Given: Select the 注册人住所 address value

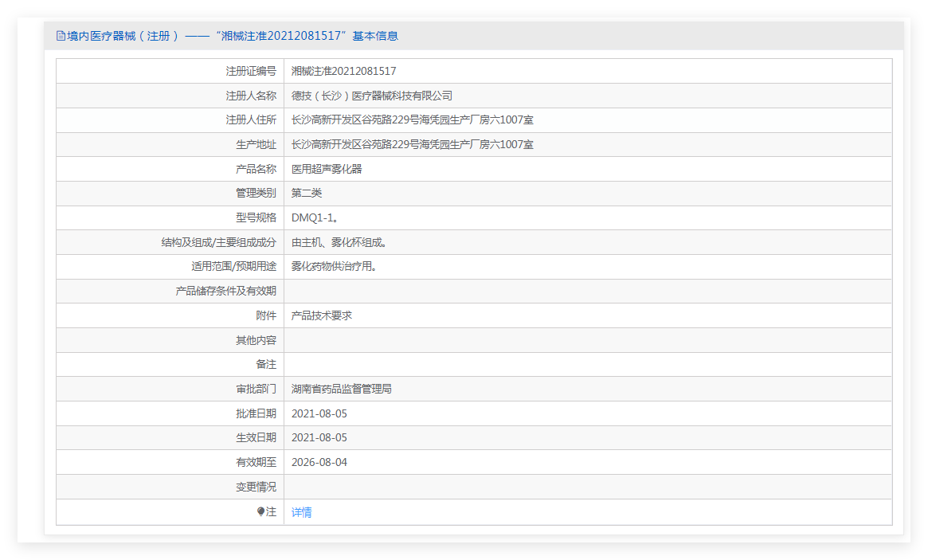Looking at the screenshot, I should coord(413,120).
